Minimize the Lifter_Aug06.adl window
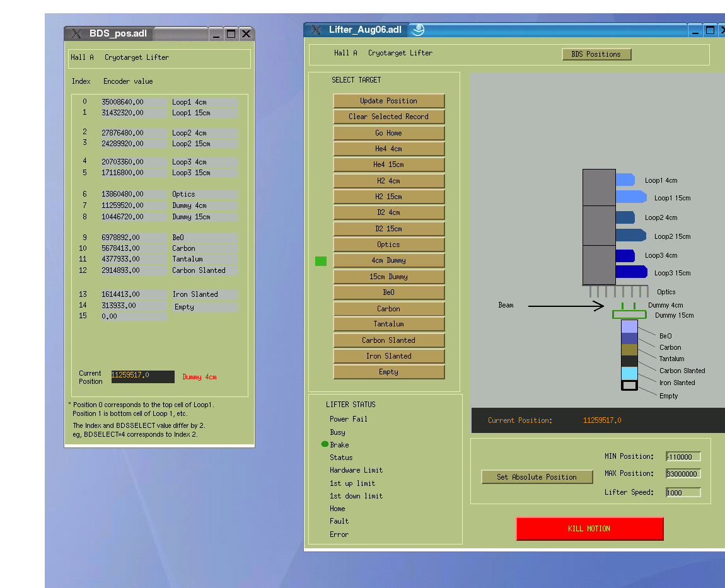The image size is (725, 588). click(x=695, y=30)
